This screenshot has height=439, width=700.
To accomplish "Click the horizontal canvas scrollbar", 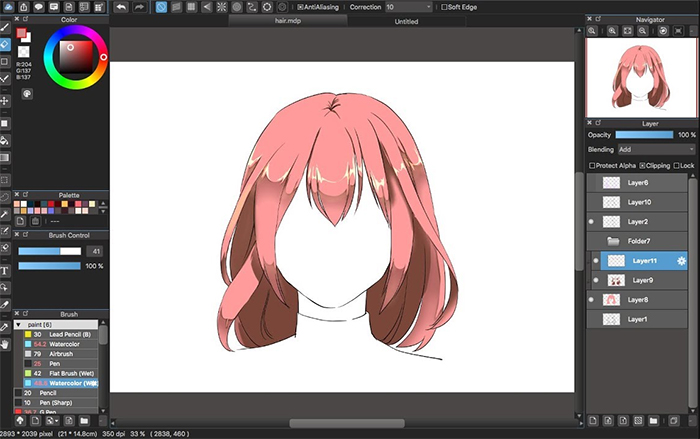I will click(x=347, y=423).
